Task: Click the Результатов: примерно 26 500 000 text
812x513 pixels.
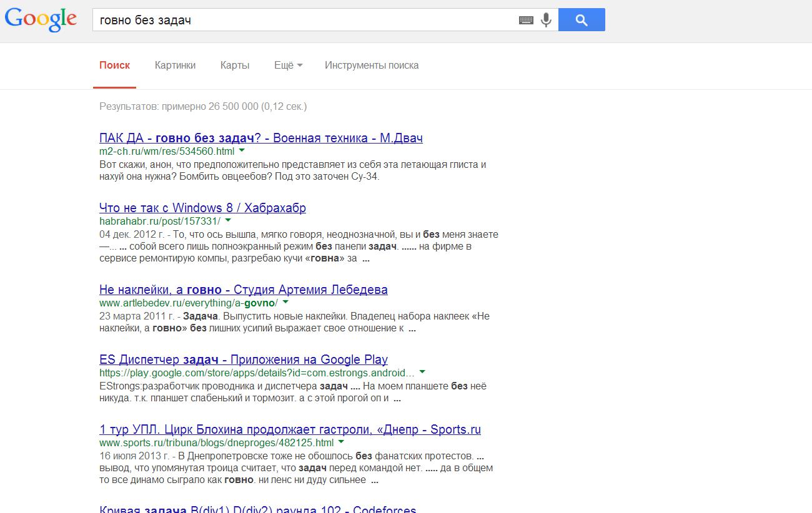Action: [x=203, y=107]
